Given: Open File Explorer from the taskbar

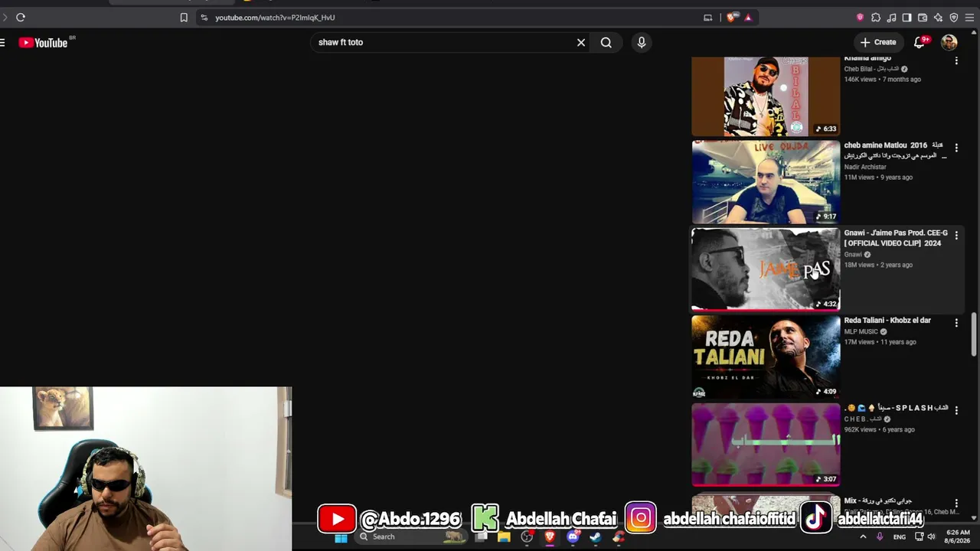Looking at the screenshot, I should click(504, 537).
